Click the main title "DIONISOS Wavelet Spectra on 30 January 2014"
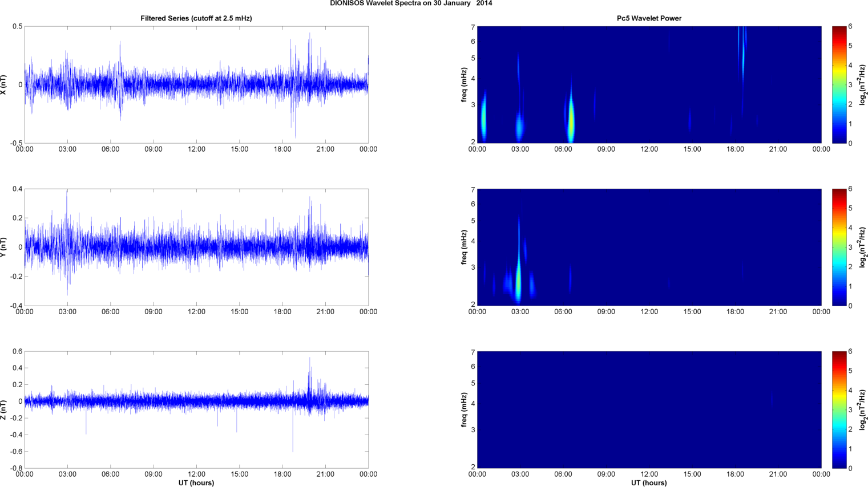Screen dimensions: 868x487 411,3
